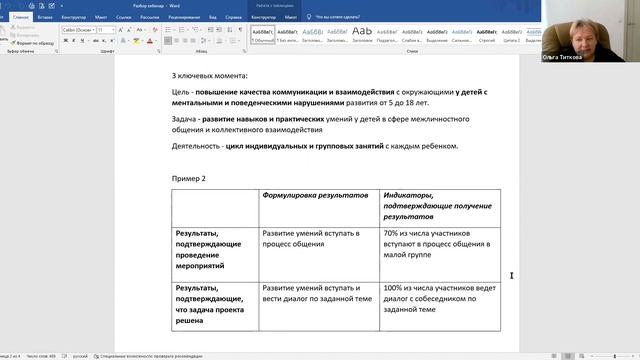Click the first Quick Access Toolbar icon
The height and width of the screenshot is (360, 640).
[31, 6]
